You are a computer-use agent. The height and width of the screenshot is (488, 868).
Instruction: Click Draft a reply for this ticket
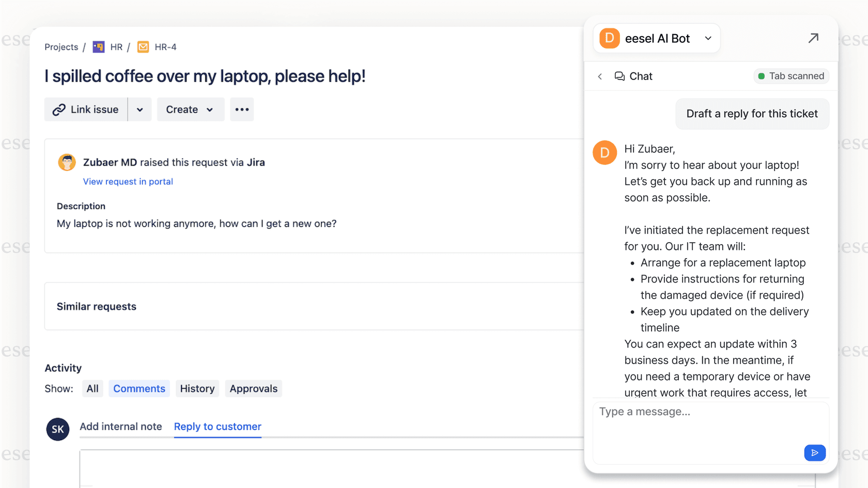click(752, 114)
